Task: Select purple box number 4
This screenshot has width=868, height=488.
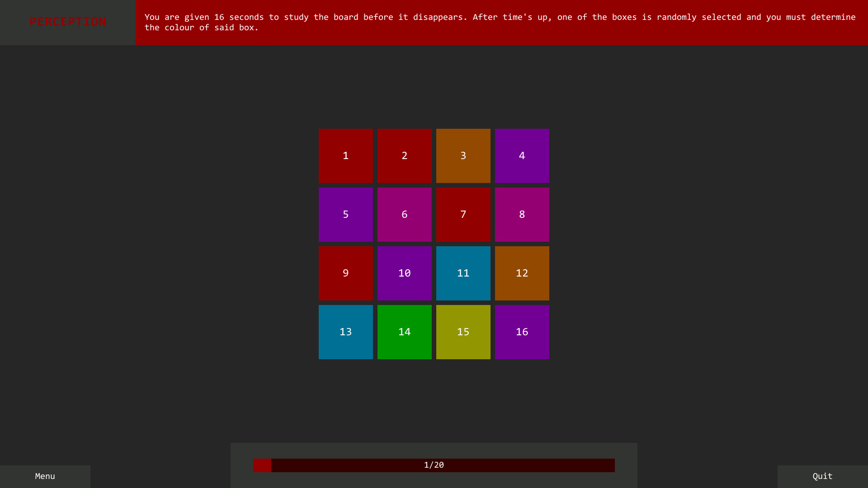Action: pyautogui.click(x=522, y=156)
